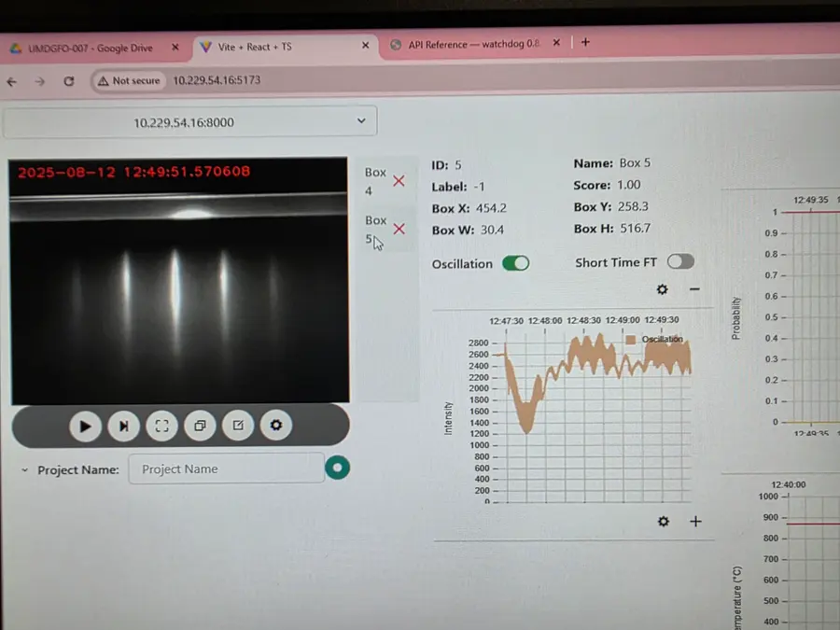This screenshot has height=630, width=840.
Task: Click the Oscillation legend entry in chart
Action: point(654,339)
